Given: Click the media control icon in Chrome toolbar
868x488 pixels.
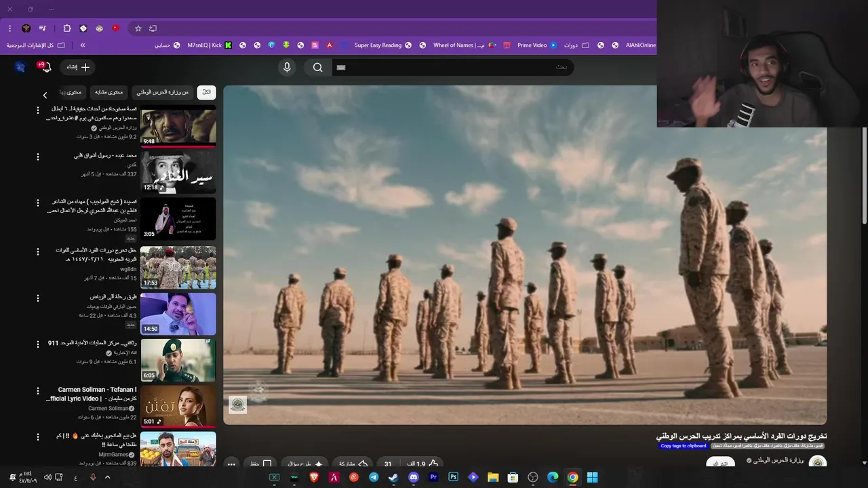Looking at the screenshot, I should [43, 28].
